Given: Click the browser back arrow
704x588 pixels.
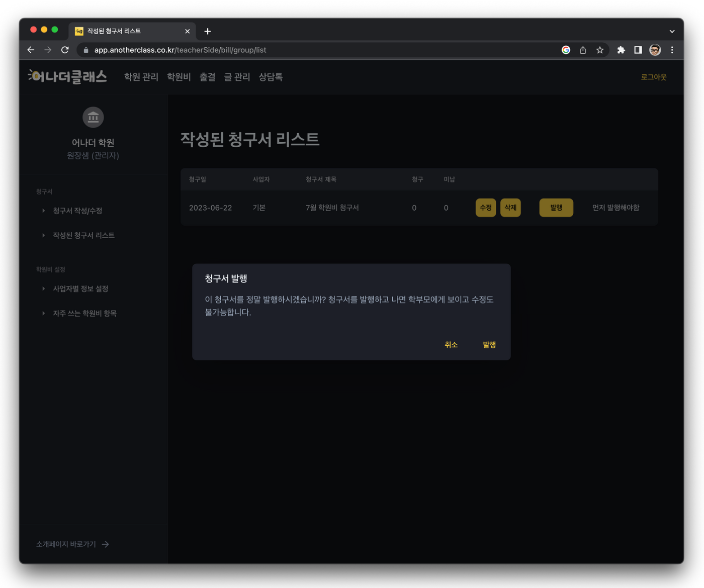Looking at the screenshot, I should pyautogui.click(x=31, y=50).
